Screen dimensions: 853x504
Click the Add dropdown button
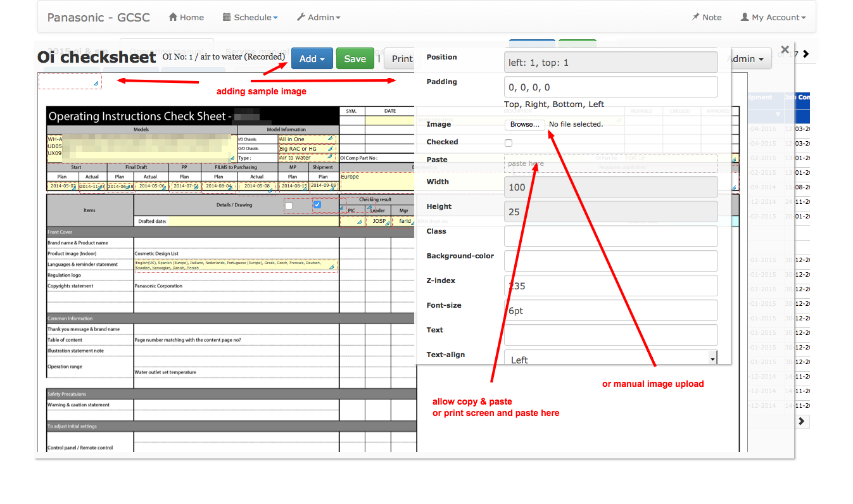[x=312, y=59]
